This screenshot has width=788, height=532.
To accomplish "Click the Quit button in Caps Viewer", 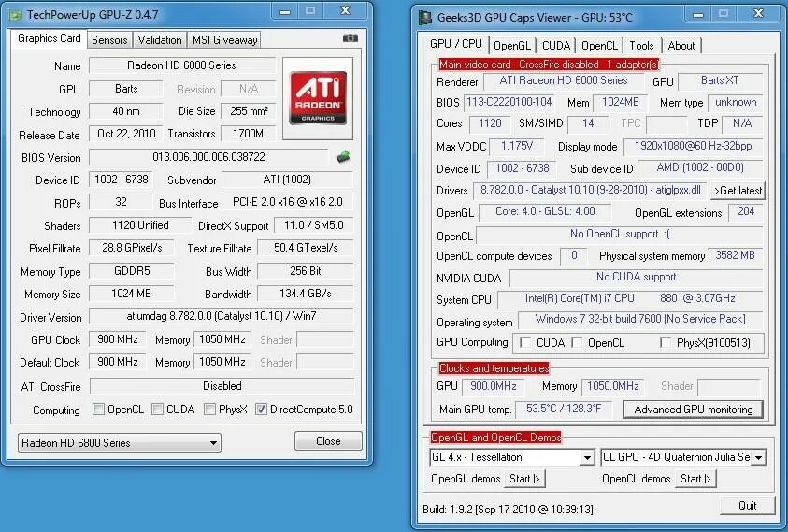I will 747,506.
